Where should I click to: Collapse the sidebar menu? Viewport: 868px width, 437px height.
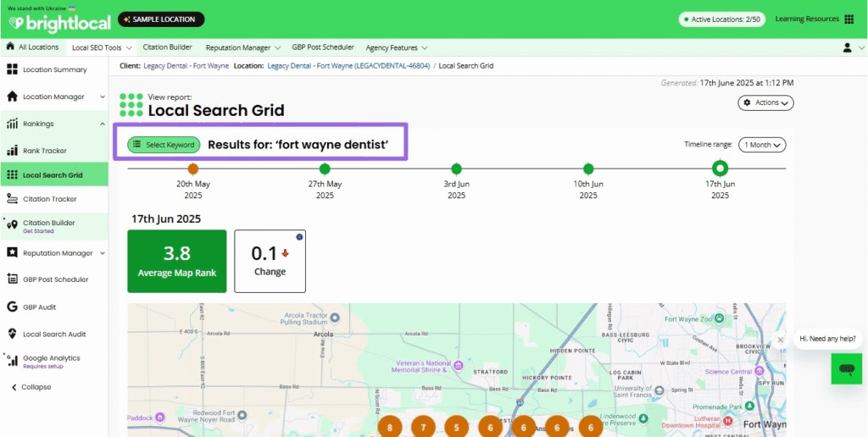point(31,387)
